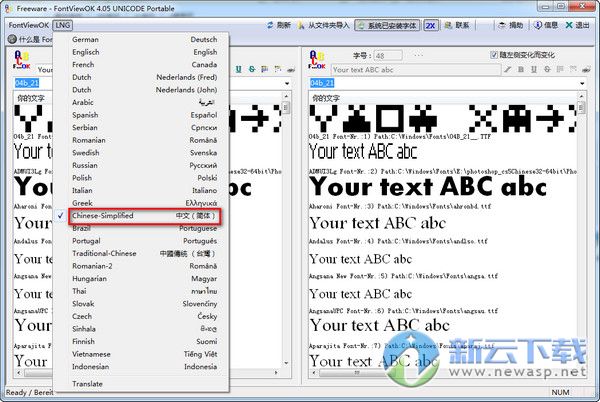Click the green X exit icon
Screen dimensions: 600x402
(x=569, y=25)
